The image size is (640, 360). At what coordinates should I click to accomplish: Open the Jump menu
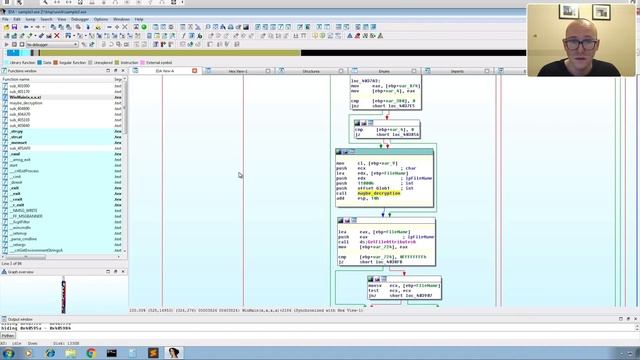[x=30, y=19]
